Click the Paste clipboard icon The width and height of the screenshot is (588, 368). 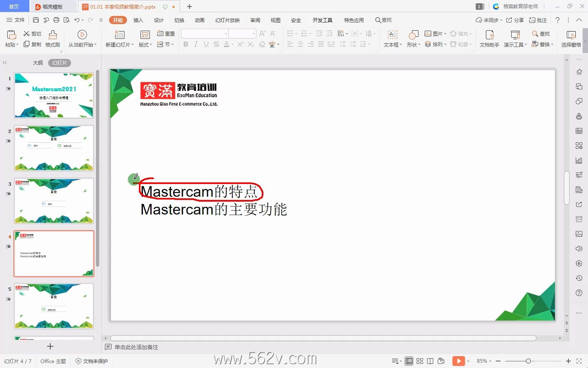click(x=11, y=35)
